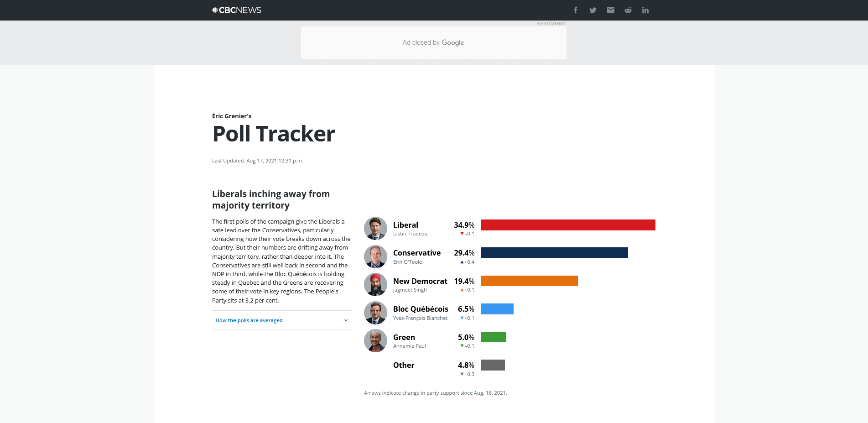This screenshot has width=868, height=423.
Task: Click Justin Trudeau's portrait thumbnail
Action: [375, 228]
